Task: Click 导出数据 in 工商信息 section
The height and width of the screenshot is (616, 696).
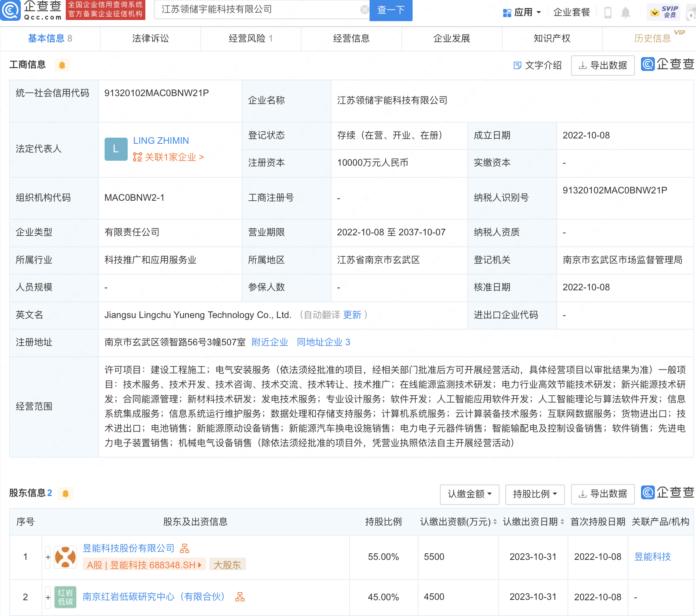Action: coord(603,65)
